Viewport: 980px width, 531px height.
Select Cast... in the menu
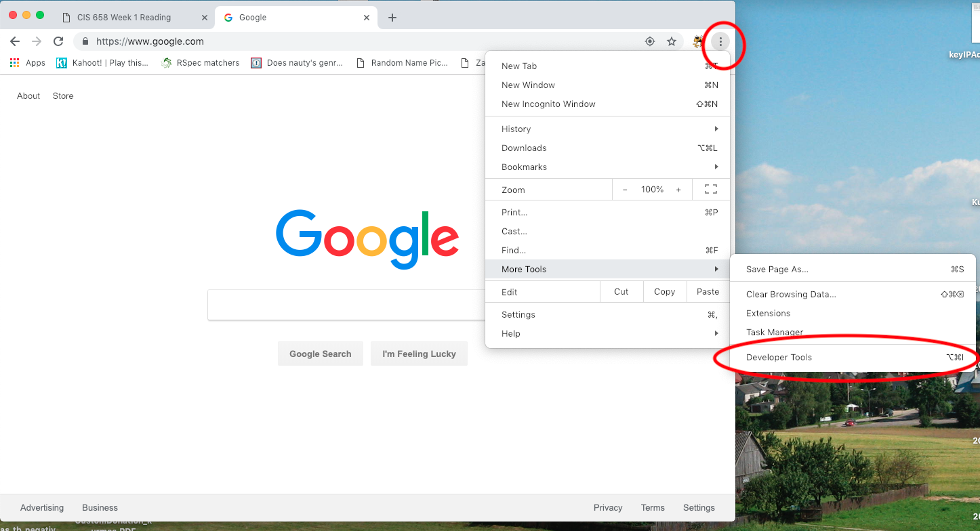pos(608,231)
